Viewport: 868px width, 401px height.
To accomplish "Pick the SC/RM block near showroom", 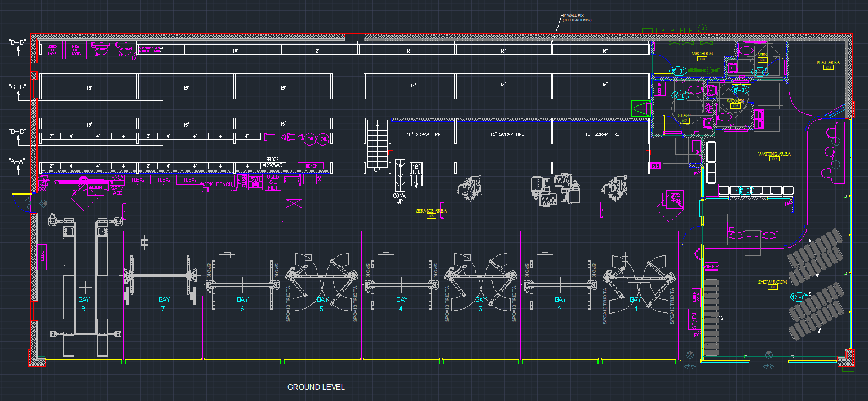I will (x=694, y=321).
